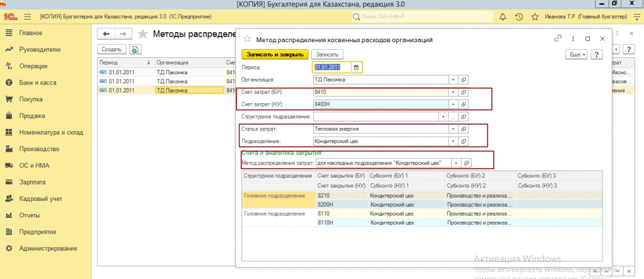Click the Статья затрат field Тепловая энергия

(380, 129)
